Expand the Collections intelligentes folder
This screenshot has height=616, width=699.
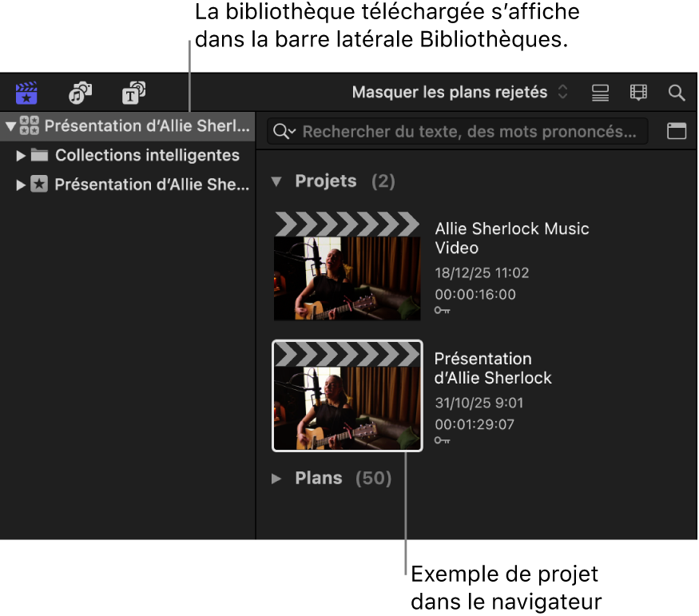click(x=21, y=156)
